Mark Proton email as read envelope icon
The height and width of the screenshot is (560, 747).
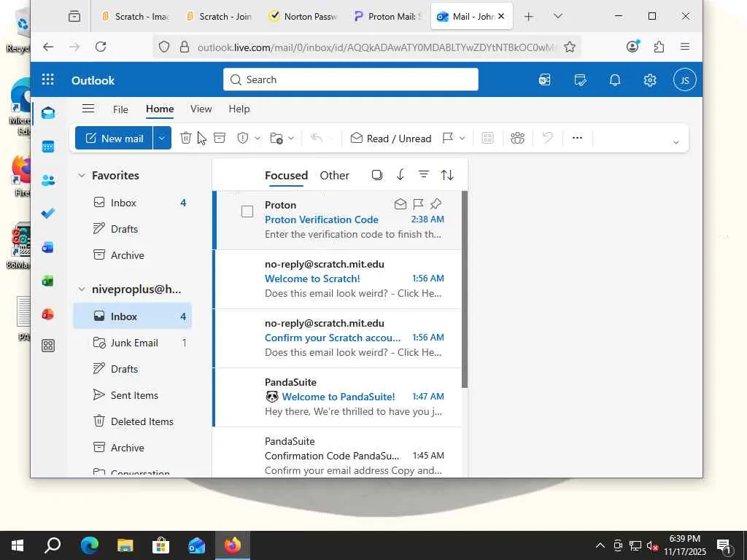point(400,204)
